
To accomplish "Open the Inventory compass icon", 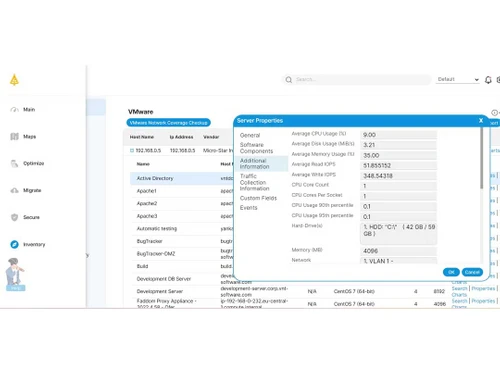I will tap(14, 244).
